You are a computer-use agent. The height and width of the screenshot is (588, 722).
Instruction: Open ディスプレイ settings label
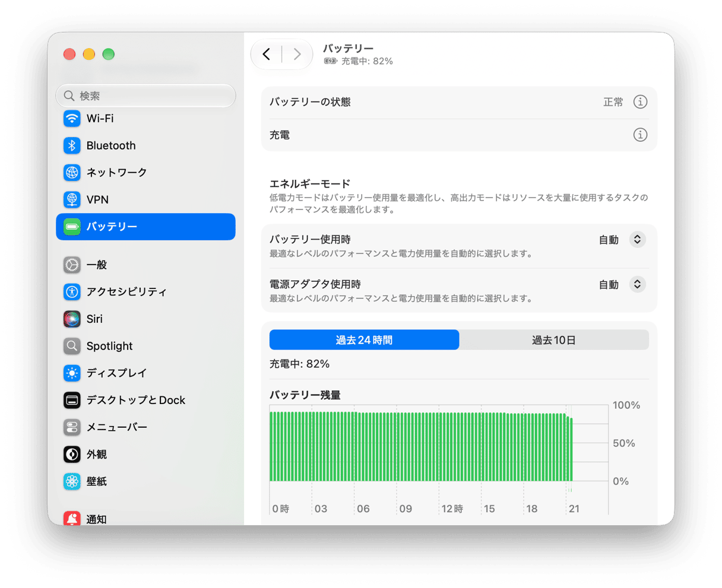click(x=116, y=373)
